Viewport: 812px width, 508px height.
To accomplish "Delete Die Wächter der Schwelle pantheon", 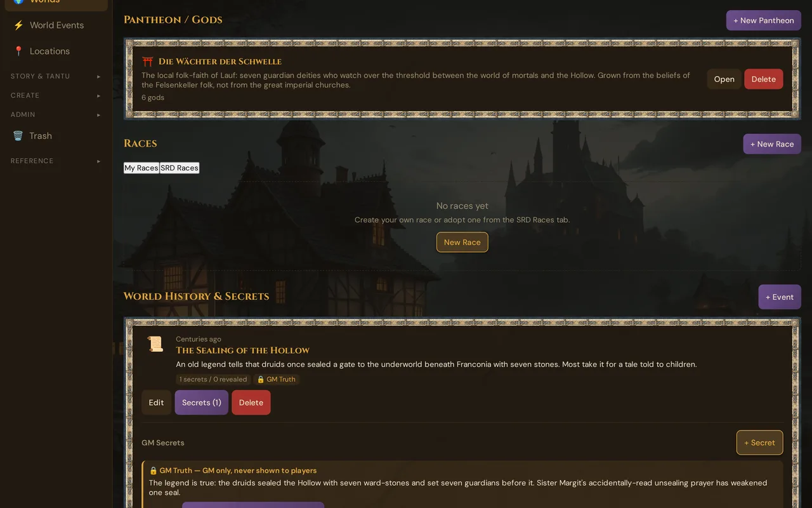I will coord(764,79).
